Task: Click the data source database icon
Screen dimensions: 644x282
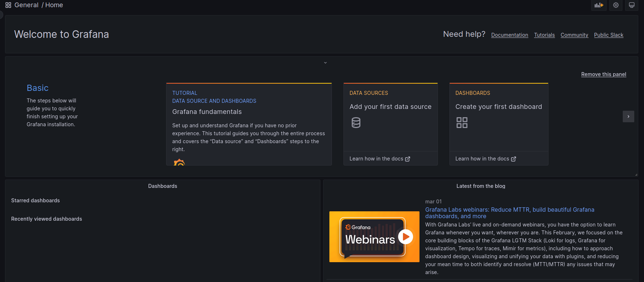Action: click(356, 123)
